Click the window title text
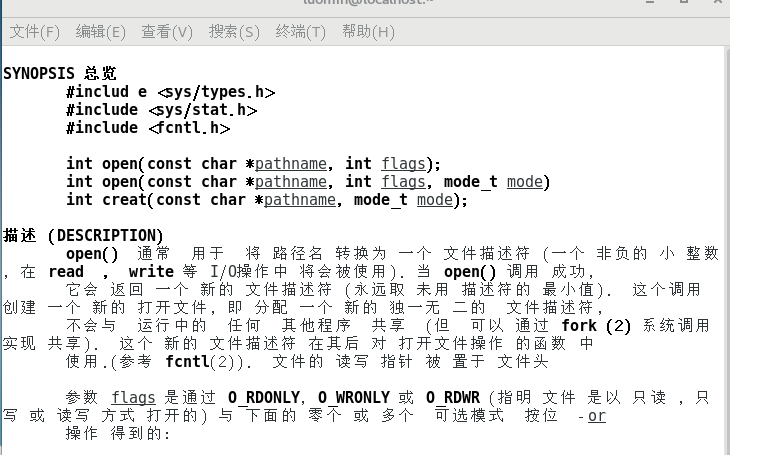Screen dimensions: 761x455 point(367,2)
